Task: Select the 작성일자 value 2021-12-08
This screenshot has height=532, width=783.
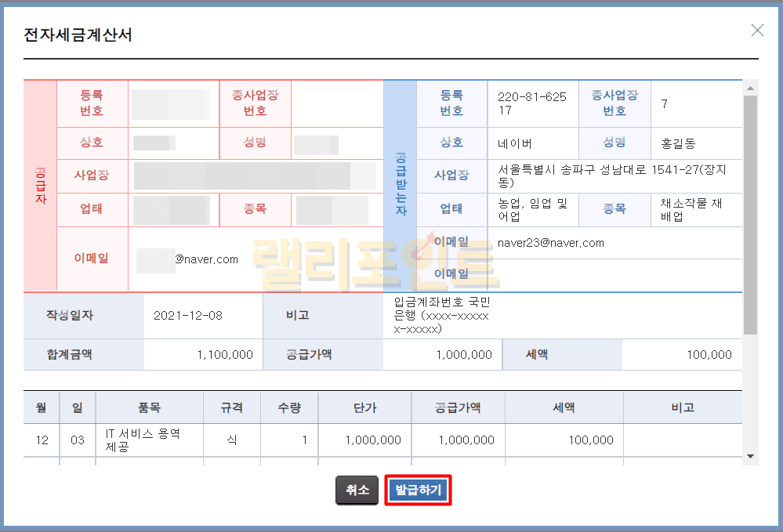Action: [188, 316]
